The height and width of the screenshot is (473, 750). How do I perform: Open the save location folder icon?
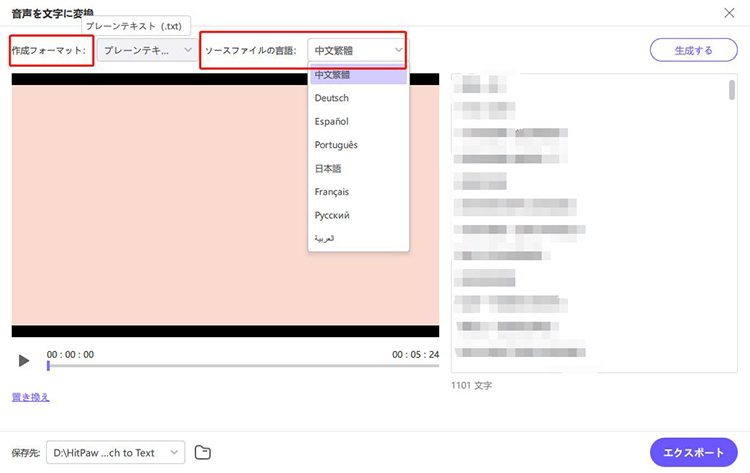[203, 452]
